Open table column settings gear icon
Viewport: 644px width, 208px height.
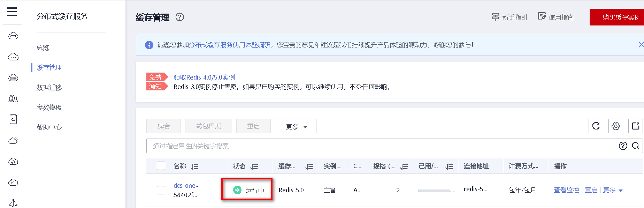point(616,126)
